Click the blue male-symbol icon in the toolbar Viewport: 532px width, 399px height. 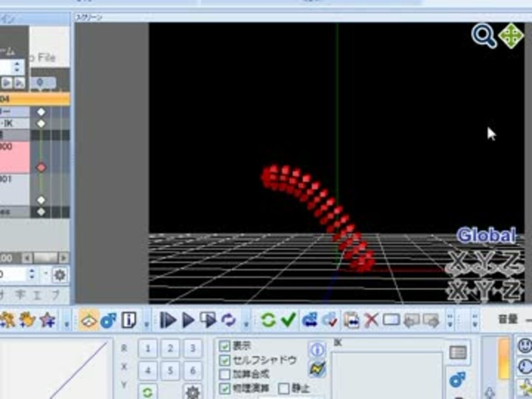coord(109,320)
